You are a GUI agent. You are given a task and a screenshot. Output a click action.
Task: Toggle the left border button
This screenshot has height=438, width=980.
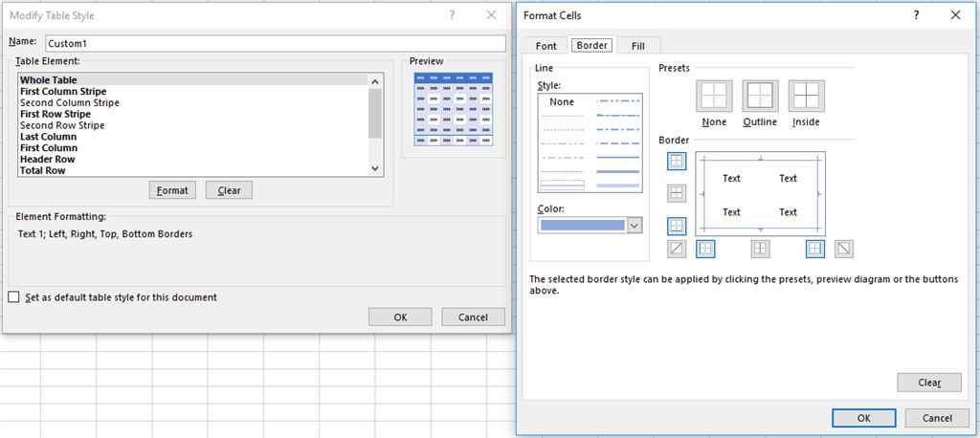(705, 249)
